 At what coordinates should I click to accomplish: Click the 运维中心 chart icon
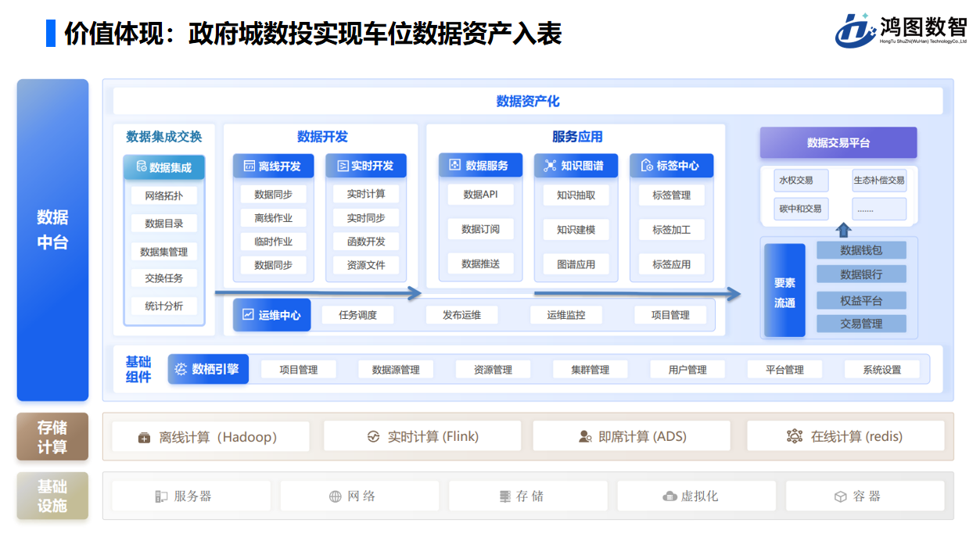click(x=248, y=315)
